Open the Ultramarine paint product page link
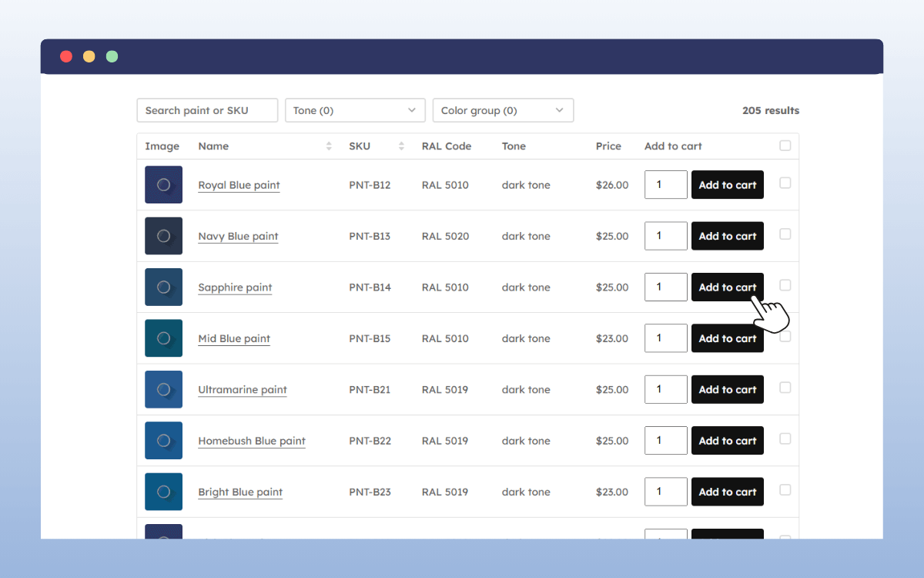Image resolution: width=924 pixels, height=578 pixels. [x=242, y=390]
